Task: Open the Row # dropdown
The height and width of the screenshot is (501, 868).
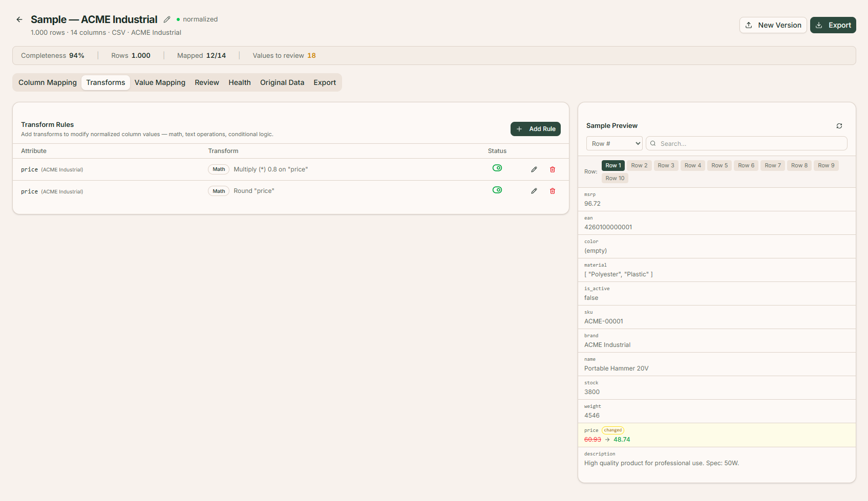Action: point(614,144)
